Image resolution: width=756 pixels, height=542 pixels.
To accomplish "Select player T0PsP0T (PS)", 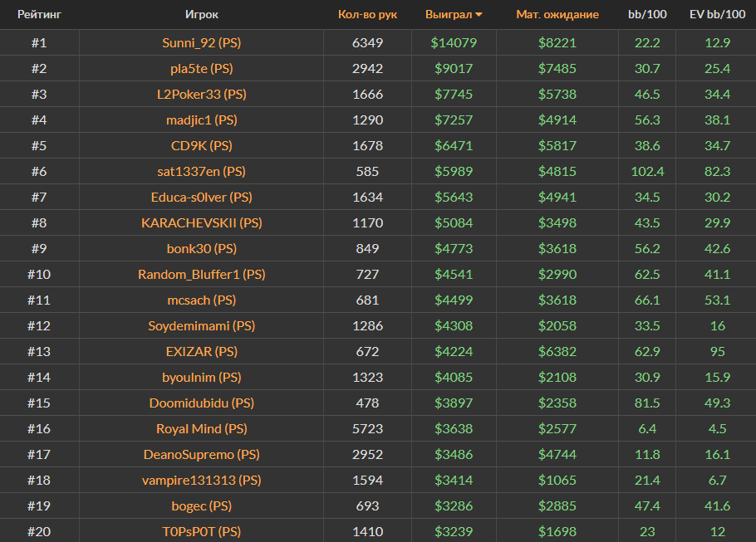I will (x=202, y=531).
